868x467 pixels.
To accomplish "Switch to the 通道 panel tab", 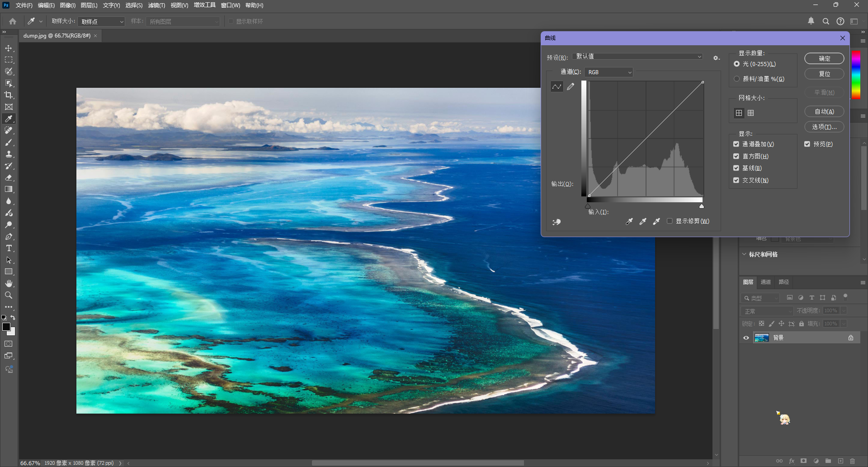I will coord(765,282).
